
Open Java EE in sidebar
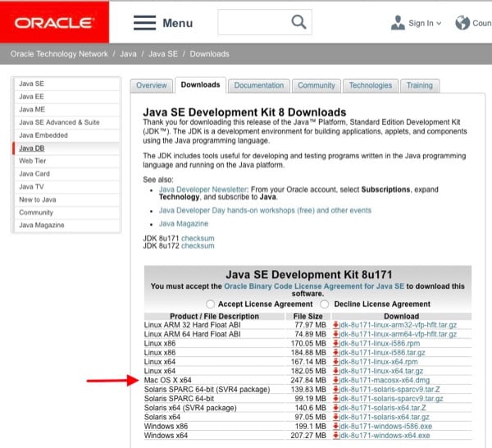pyautogui.click(x=66, y=97)
